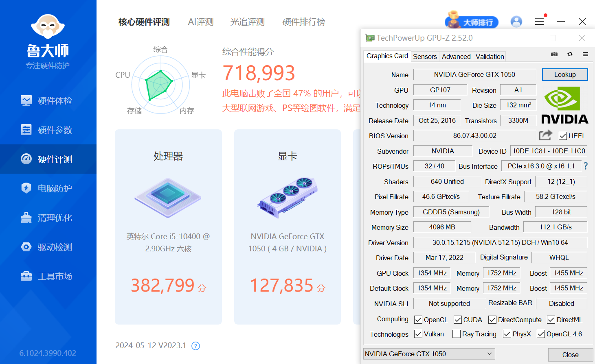Screen dimensions: 595x364
Task: Click the GPU-Z Close button
Action: [570, 355]
